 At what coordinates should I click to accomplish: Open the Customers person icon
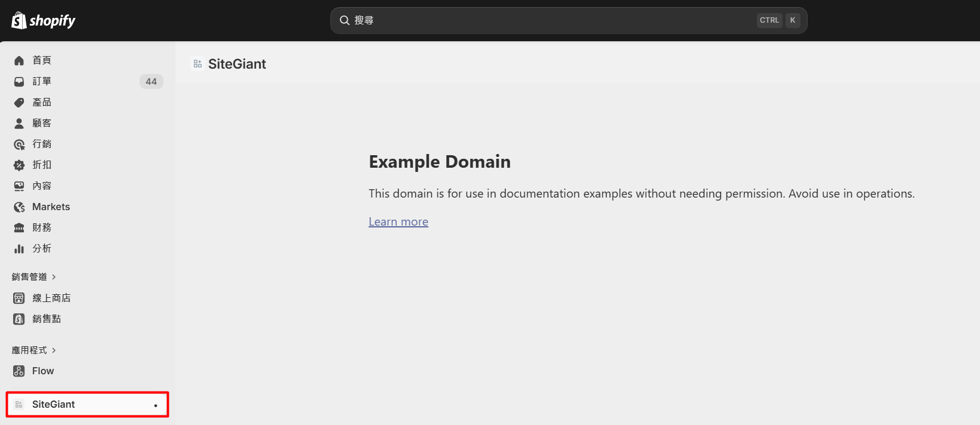click(x=19, y=124)
